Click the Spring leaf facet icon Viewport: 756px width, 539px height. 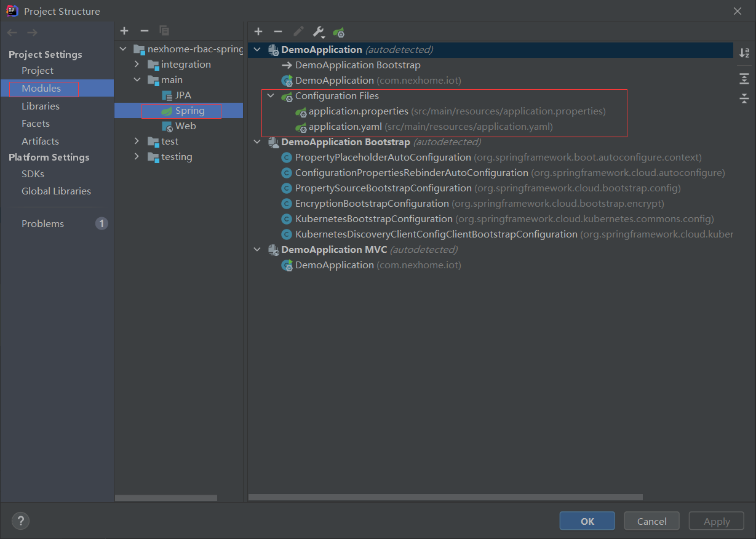click(x=167, y=111)
